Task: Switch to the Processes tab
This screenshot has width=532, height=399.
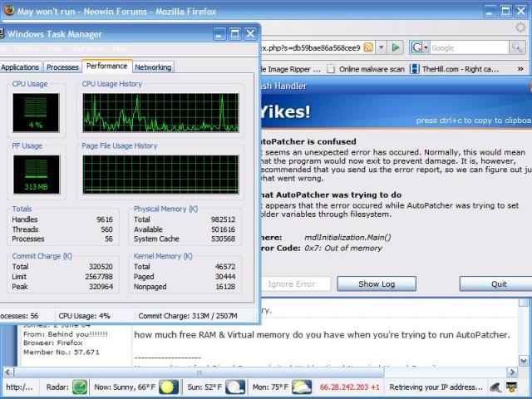Action: pos(62,67)
